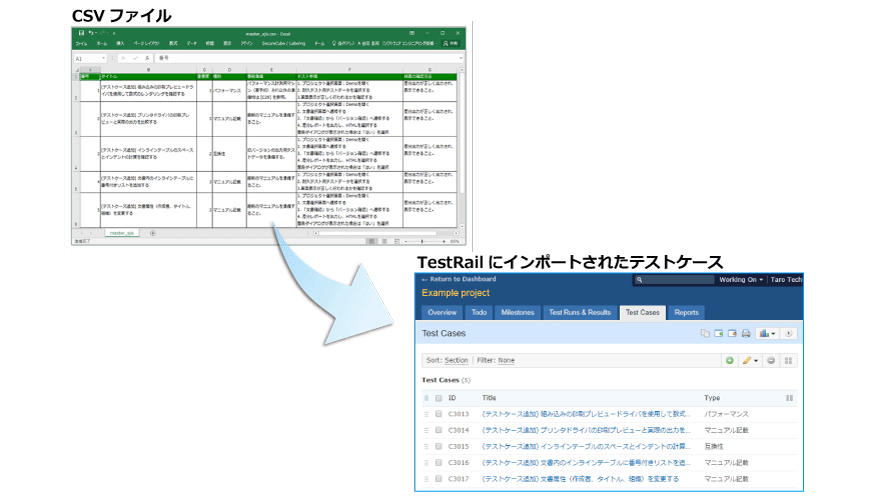Viewport: 870px width, 500px height.
Task: Click the Excel share button icon
Action: coord(451,43)
